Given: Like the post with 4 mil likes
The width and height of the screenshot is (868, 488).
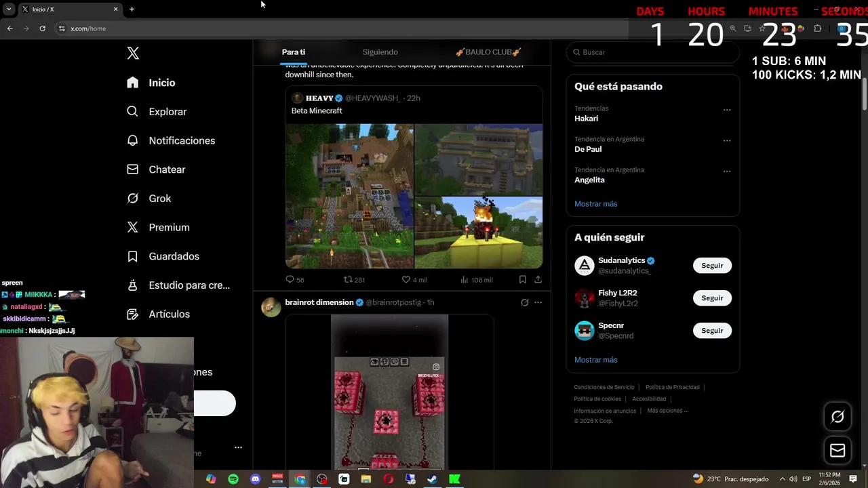Looking at the screenshot, I should pyautogui.click(x=414, y=280).
